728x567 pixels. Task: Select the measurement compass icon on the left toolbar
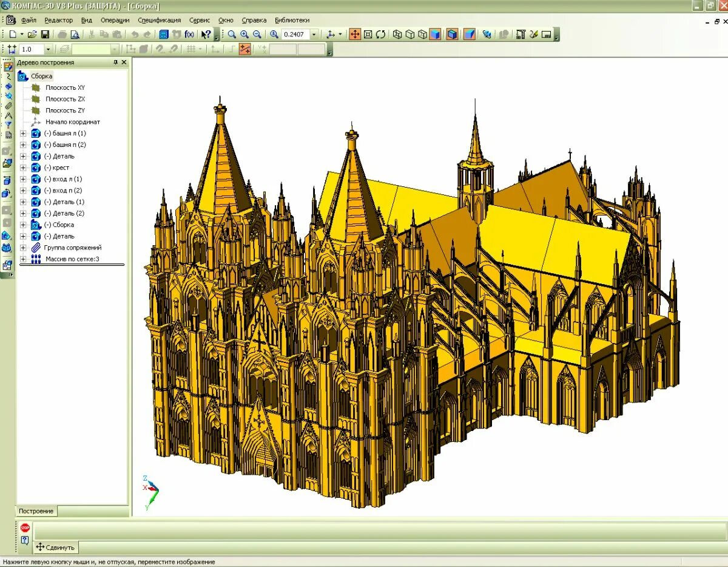coord(8,115)
